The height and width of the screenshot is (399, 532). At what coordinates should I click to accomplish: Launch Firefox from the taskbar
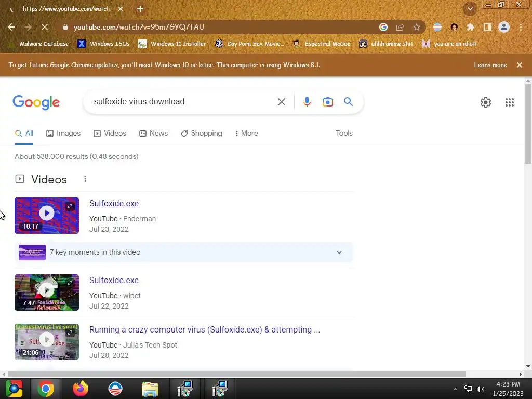tap(81, 389)
